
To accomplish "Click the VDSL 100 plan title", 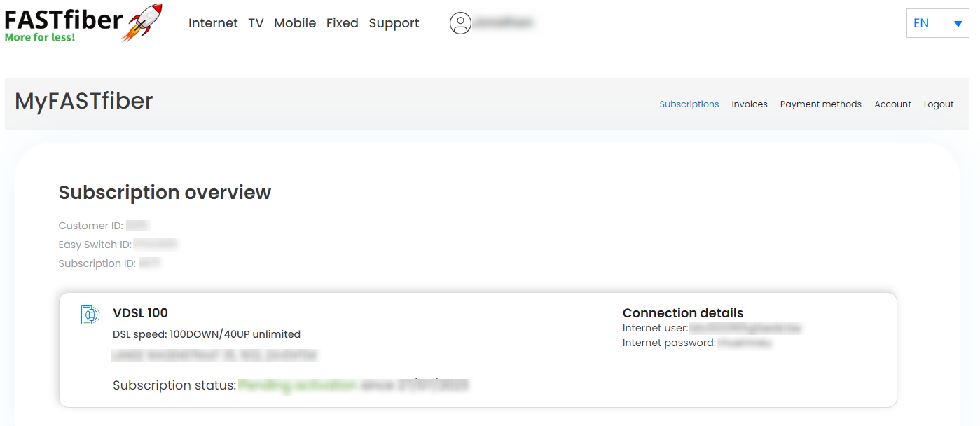I will point(140,313).
